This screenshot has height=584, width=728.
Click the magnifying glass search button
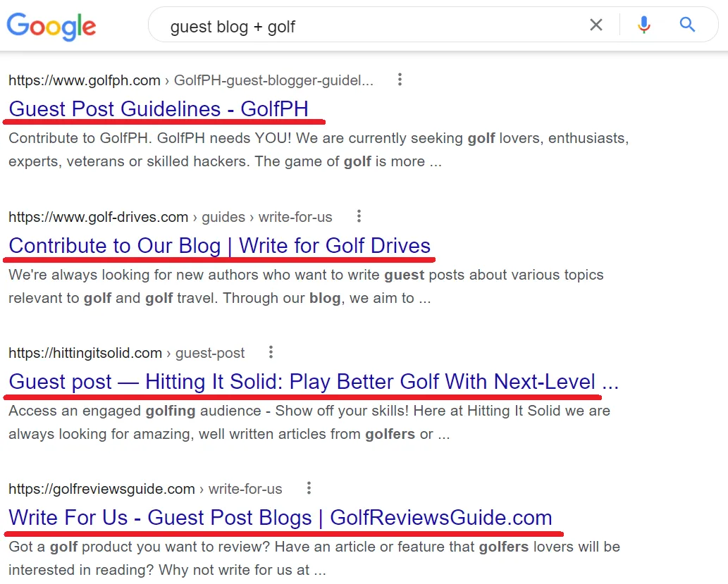(687, 25)
